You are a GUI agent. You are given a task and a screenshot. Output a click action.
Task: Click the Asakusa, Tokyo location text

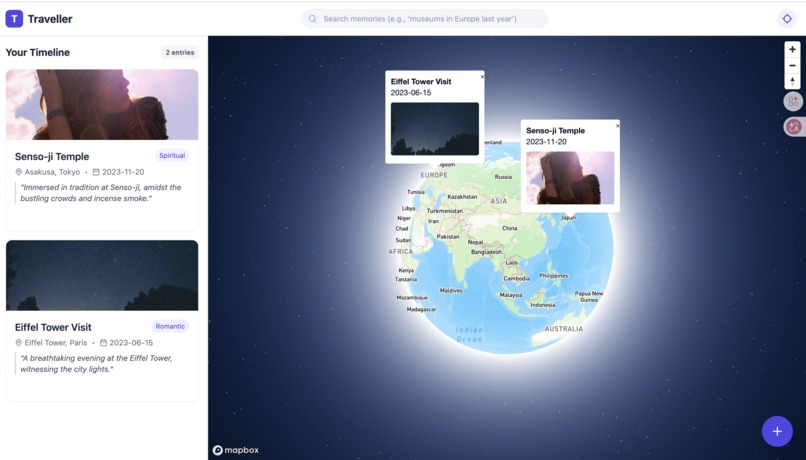tap(52, 172)
